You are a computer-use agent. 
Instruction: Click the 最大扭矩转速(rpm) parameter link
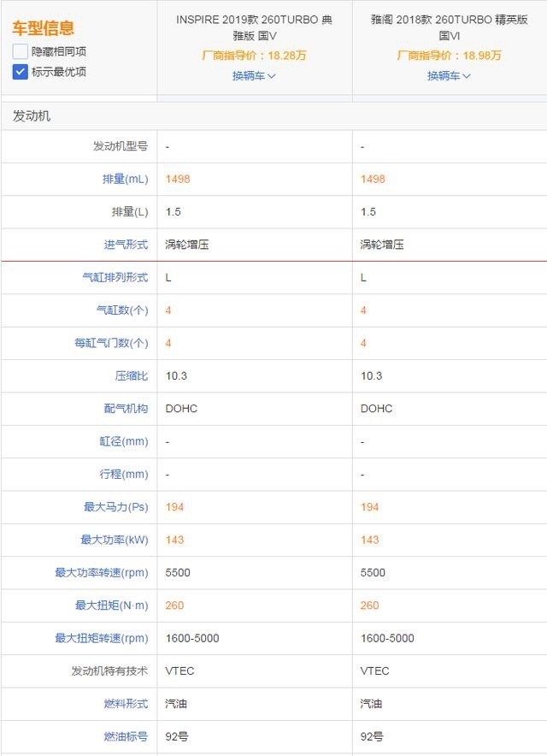coord(102,638)
